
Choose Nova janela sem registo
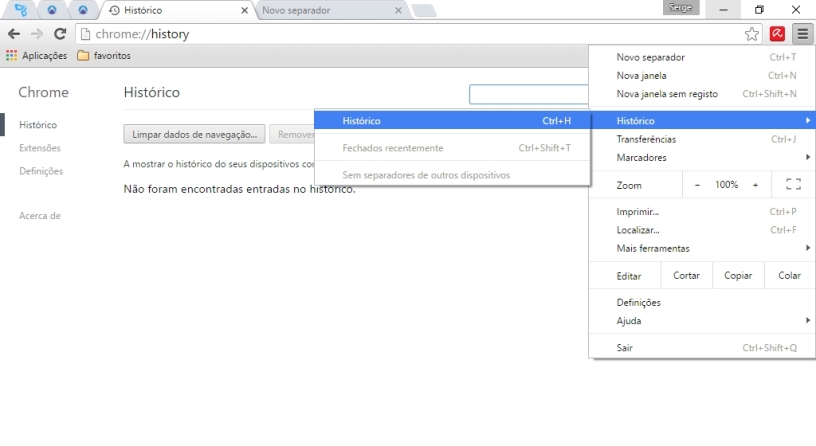pos(702,94)
